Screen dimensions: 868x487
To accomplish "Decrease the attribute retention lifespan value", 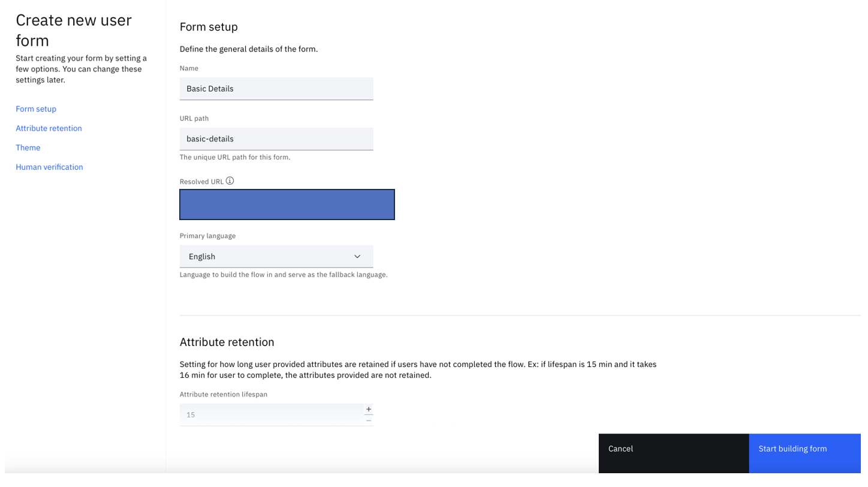I will [x=369, y=420].
